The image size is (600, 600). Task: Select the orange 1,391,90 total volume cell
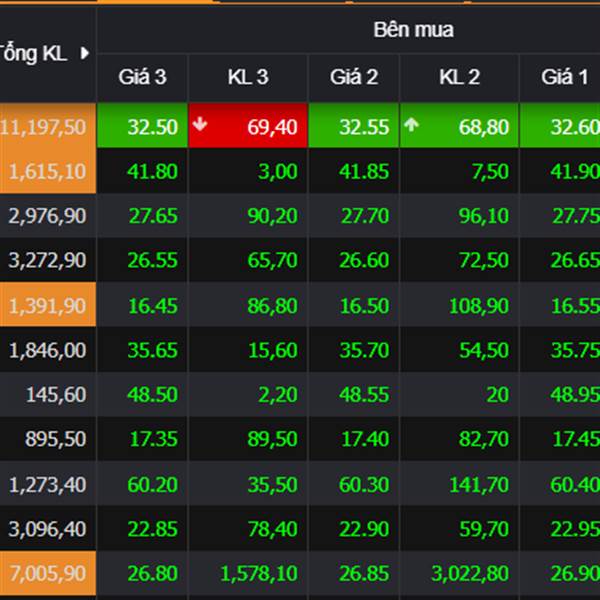pyautogui.click(x=46, y=306)
